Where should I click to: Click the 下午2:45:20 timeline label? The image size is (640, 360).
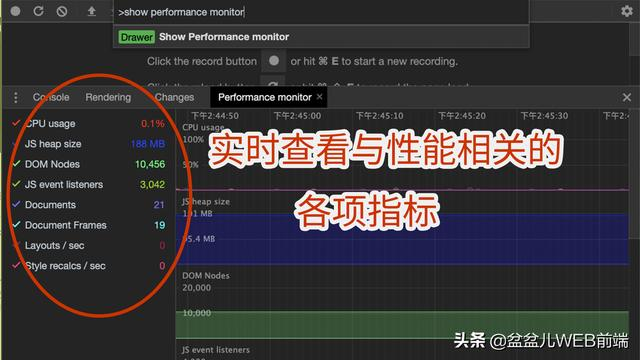(462, 116)
